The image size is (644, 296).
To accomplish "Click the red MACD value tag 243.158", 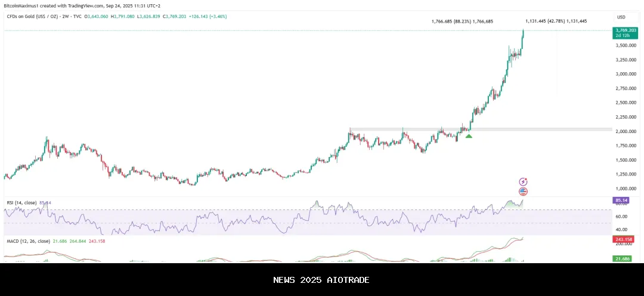I will click(625, 239).
